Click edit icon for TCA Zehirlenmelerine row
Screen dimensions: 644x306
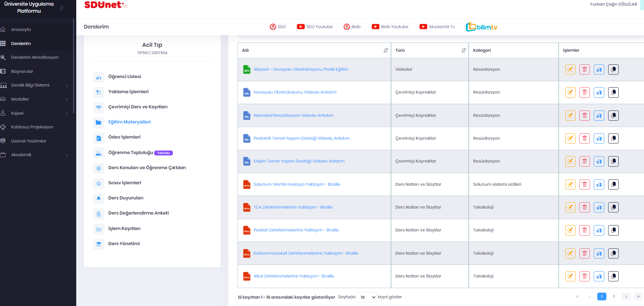(570, 208)
